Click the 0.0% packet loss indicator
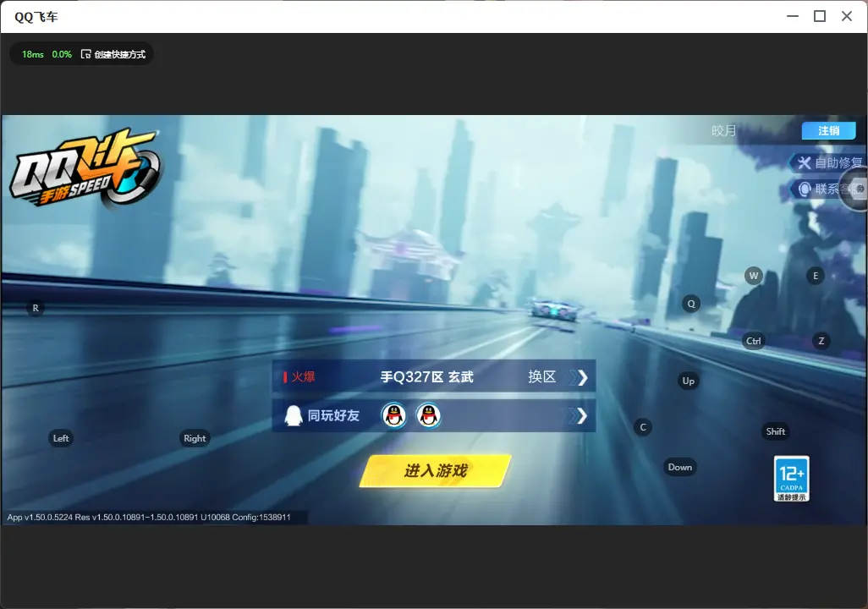This screenshot has height=609, width=868. (x=62, y=54)
